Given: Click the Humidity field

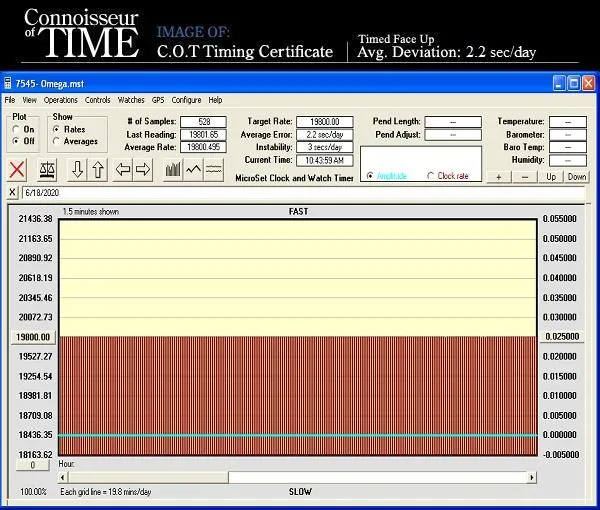Looking at the screenshot, I should pos(568,160).
